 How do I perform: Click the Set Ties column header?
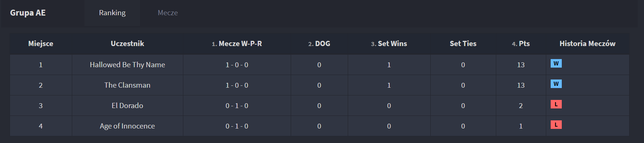pyautogui.click(x=463, y=43)
